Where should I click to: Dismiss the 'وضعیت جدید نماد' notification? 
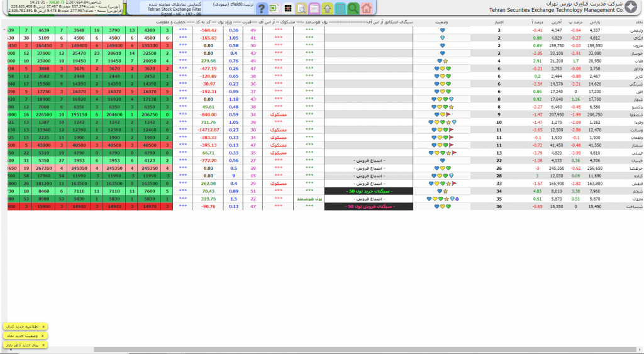(x=43, y=336)
